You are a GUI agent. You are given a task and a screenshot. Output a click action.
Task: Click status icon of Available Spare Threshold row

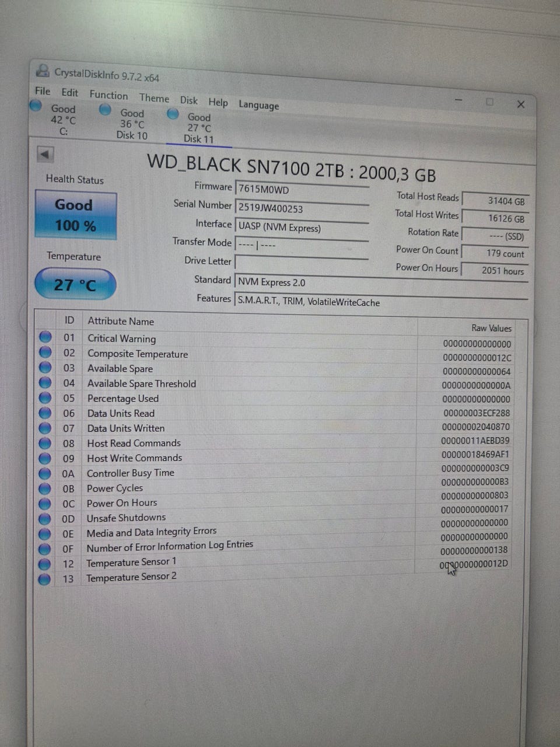(45, 383)
